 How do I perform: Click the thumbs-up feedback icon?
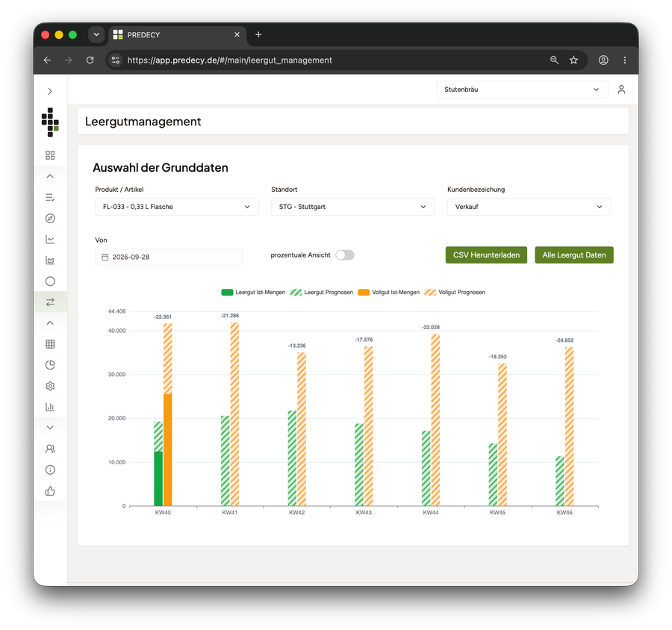50,490
